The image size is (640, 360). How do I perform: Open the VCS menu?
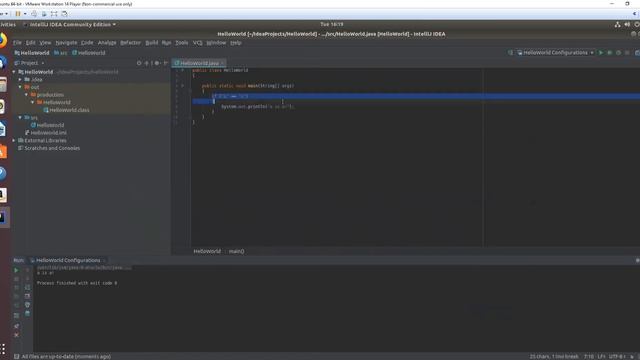tap(198, 42)
